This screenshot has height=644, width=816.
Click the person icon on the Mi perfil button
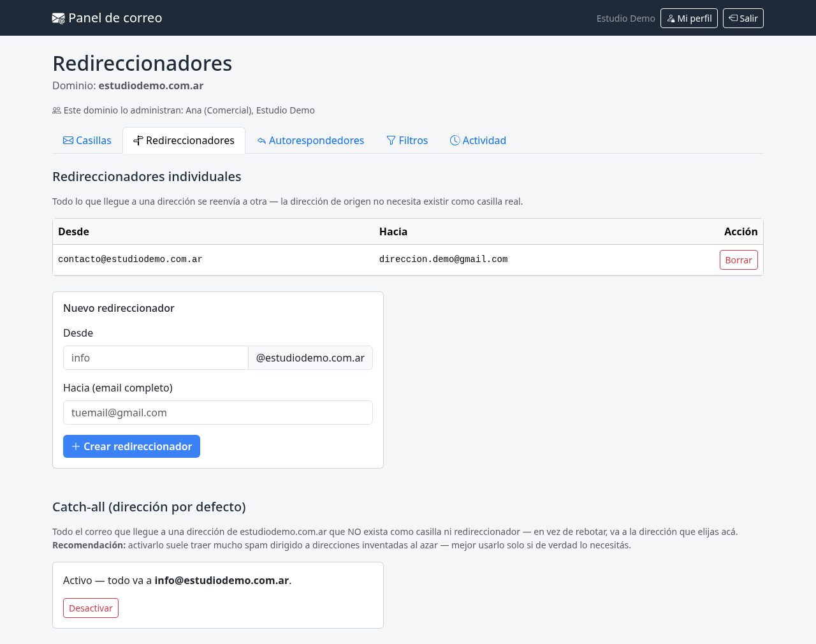point(671,18)
